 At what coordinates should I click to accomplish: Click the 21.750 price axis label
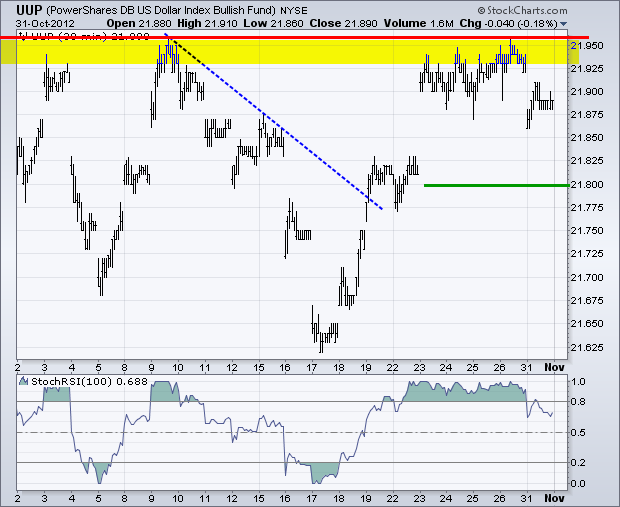(587, 231)
